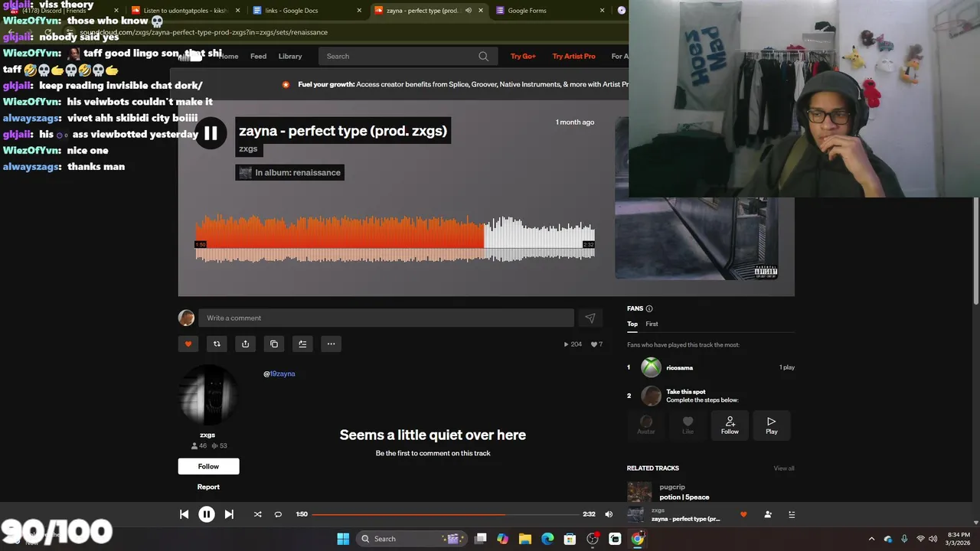Select the Top fans tab
980x551 pixels.
click(x=632, y=324)
